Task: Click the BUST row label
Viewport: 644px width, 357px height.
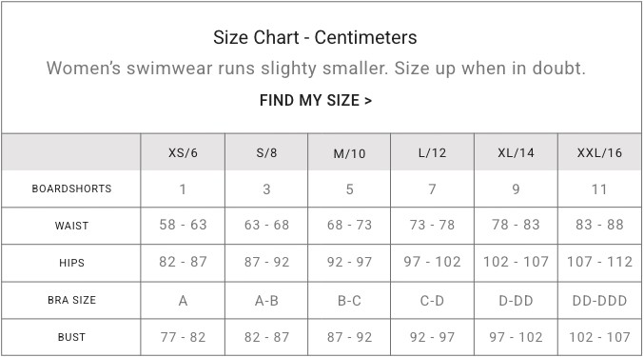Action: tap(71, 337)
